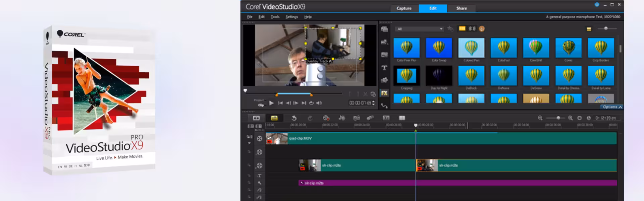Screen dimensions: 644x201
Task: Open the Auto Music icon
Action: [x=357, y=118]
